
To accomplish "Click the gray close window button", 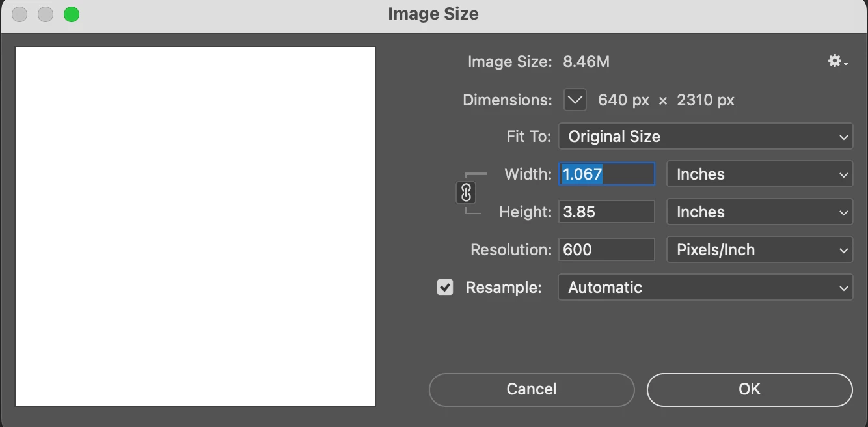I will tap(20, 14).
